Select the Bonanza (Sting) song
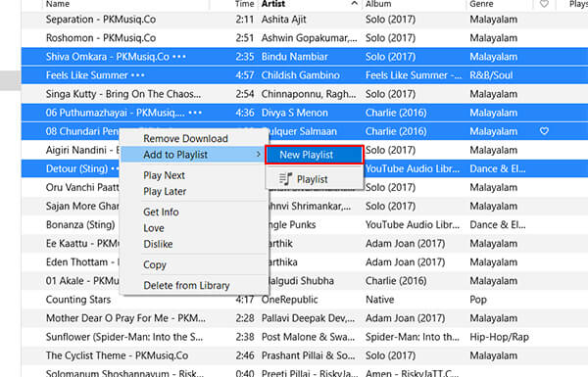This screenshot has width=588, height=377. point(80,225)
